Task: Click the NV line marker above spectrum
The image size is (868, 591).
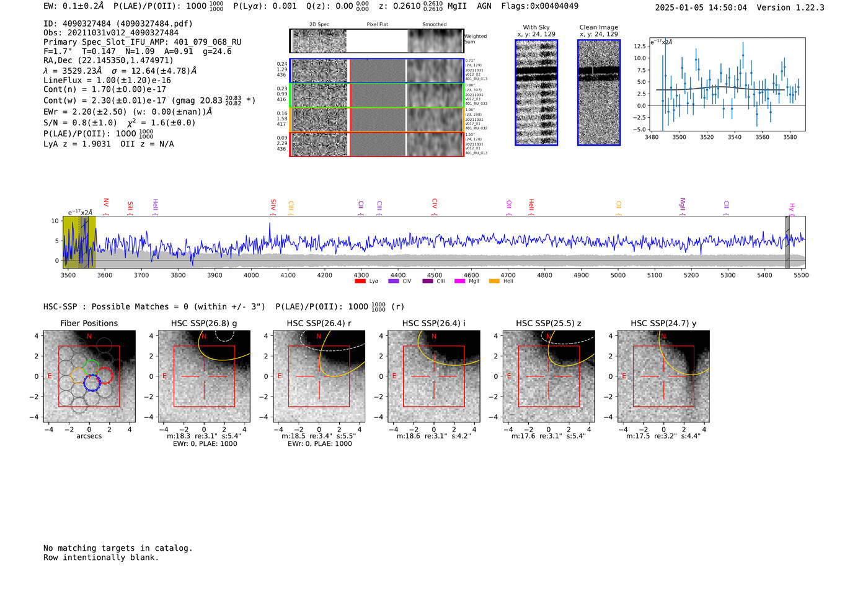Action: pos(106,206)
